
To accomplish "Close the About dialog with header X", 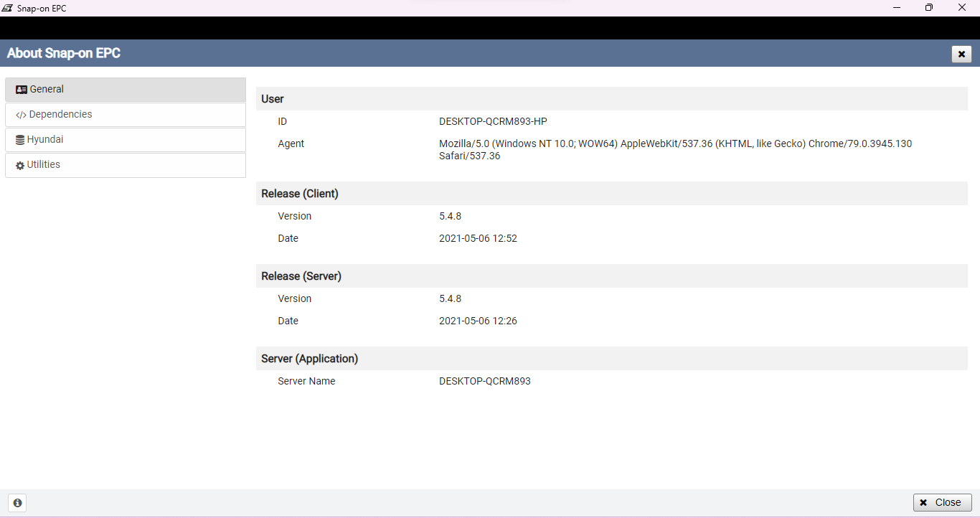I will (961, 54).
